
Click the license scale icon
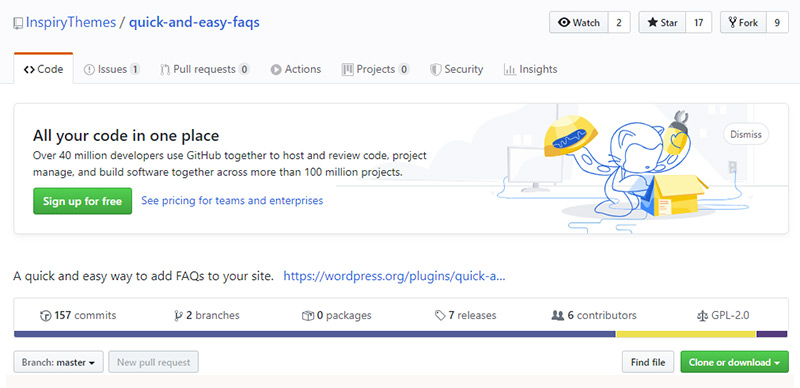pyautogui.click(x=703, y=316)
